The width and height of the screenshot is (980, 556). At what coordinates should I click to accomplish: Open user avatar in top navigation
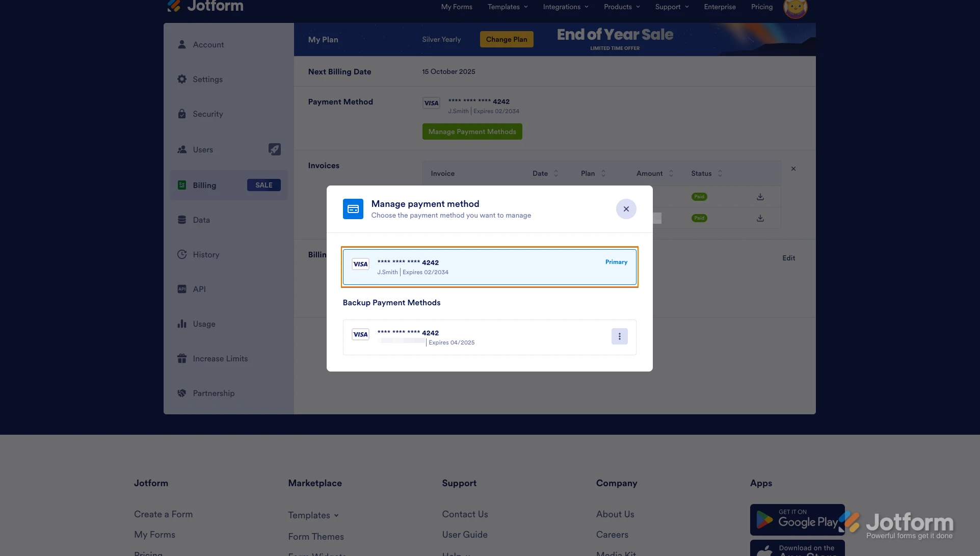coord(794,7)
